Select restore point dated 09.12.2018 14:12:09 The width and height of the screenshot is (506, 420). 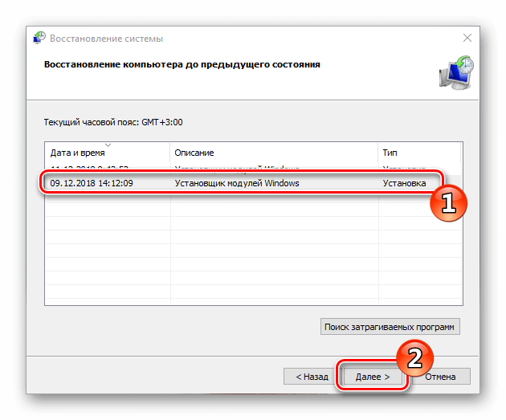click(253, 183)
